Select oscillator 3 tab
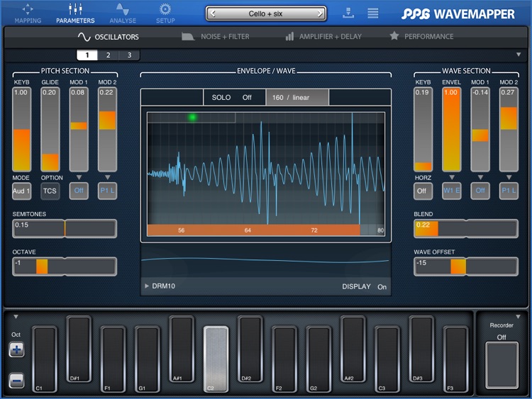This screenshot has width=532, height=399. (129, 55)
